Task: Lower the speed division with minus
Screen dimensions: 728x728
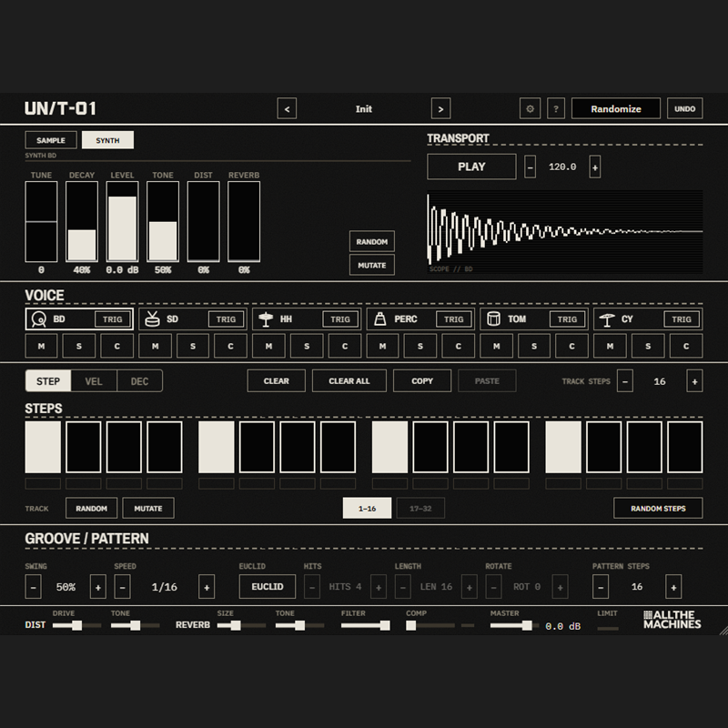Action: (122, 587)
